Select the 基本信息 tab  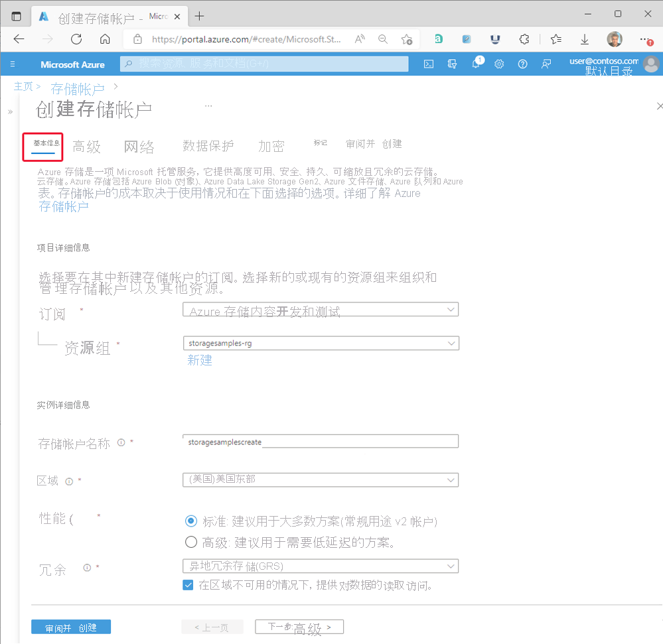point(46,143)
